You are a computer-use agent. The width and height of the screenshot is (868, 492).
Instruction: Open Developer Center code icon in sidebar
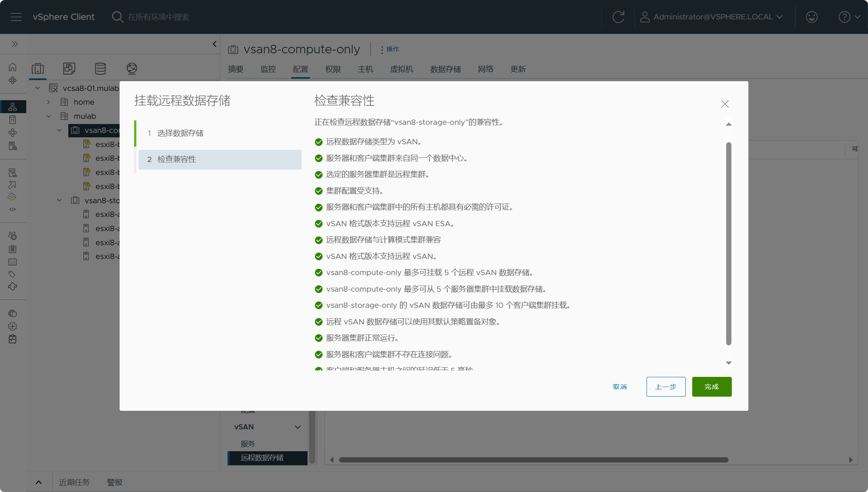(13, 209)
